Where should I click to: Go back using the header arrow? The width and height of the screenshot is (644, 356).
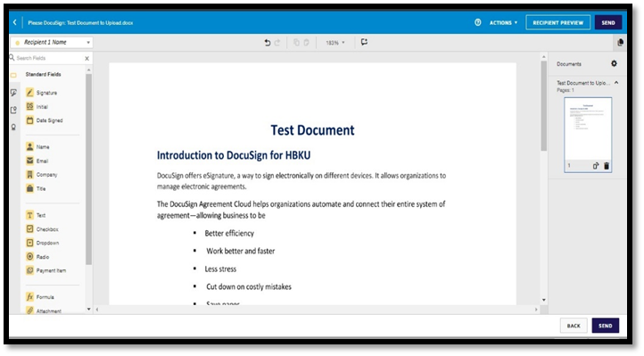15,22
